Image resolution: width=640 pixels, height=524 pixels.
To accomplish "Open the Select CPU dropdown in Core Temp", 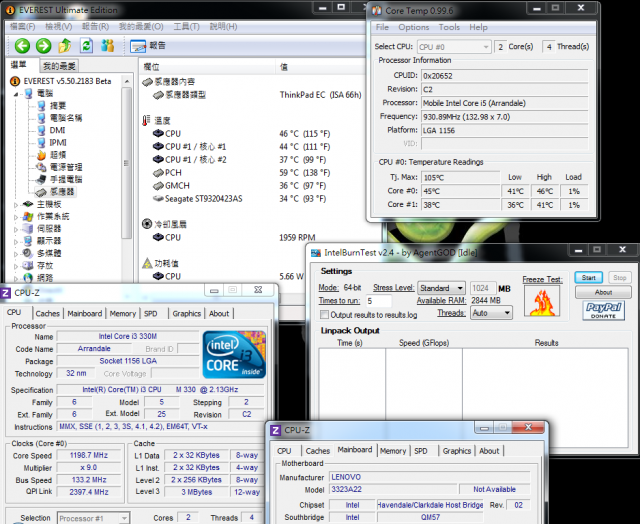I will click(x=454, y=47).
